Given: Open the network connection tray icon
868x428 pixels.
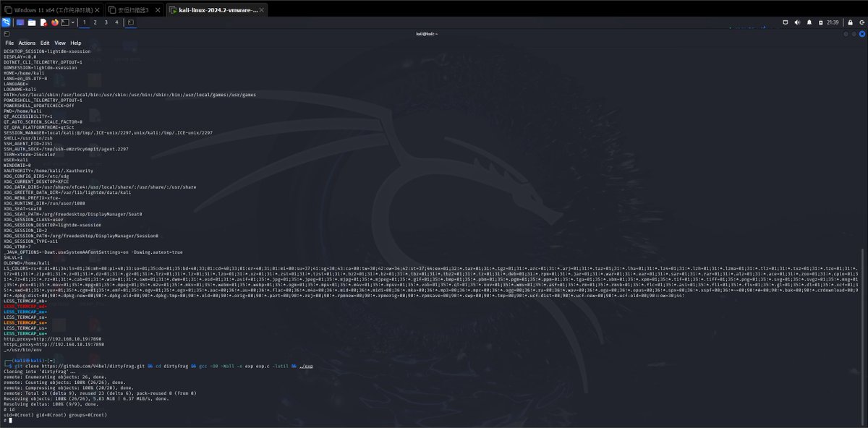Looking at the screenshot, I should (786, 22).
